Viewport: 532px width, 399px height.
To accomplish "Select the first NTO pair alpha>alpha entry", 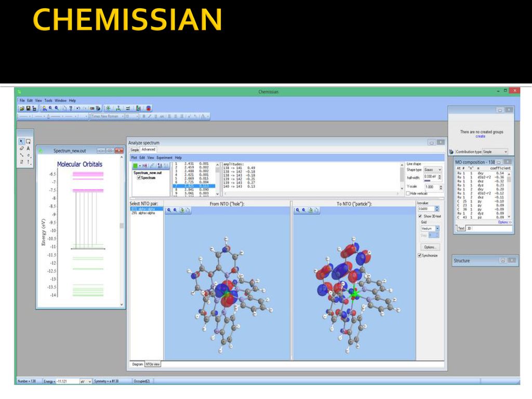I will [x=147, y=209].
